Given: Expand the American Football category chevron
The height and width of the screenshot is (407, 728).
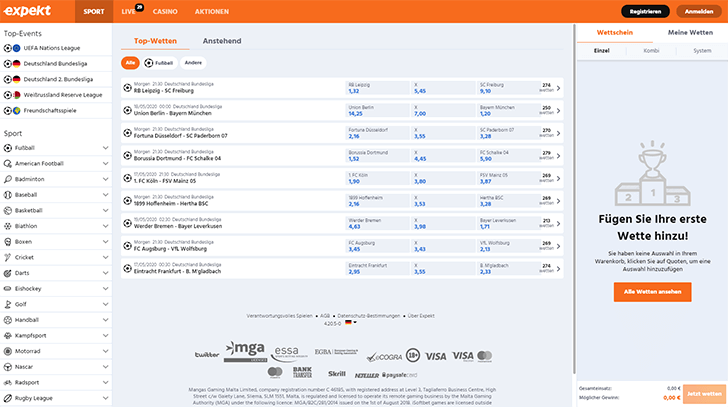Looking at the screenshot, I should [x=105, y=163].
